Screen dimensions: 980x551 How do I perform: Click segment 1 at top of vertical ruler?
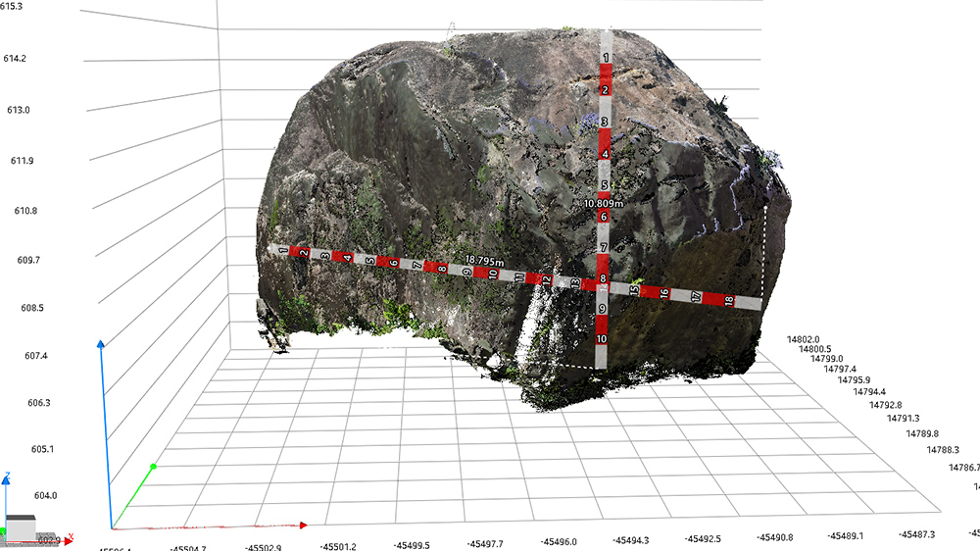point(606,59)
